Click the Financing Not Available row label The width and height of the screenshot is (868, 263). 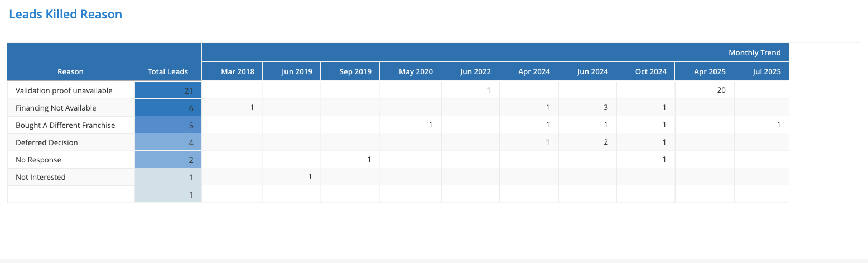pos(56,108)
